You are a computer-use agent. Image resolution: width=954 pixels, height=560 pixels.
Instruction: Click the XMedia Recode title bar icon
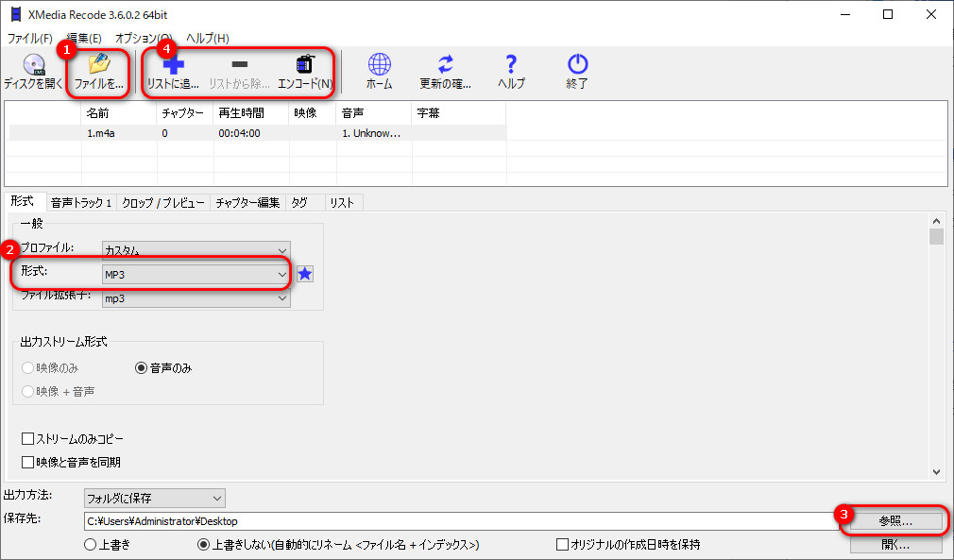(x=16, y=14)
